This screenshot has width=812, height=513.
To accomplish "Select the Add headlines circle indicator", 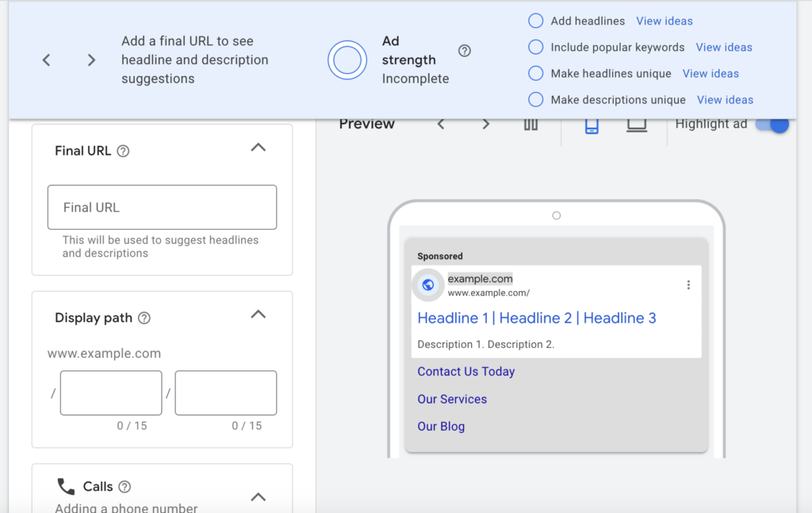I will tap(535, 21).
